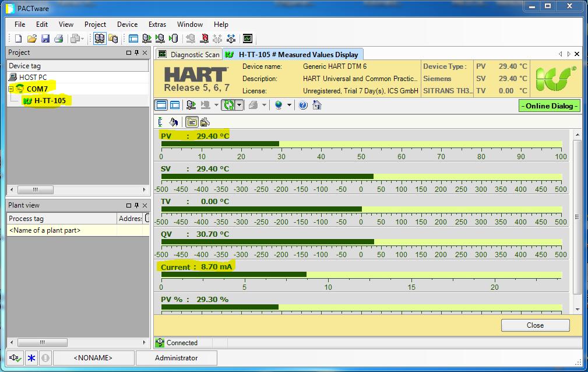Click the blue double-arrow connection icon
Screen dimensions: 588x372
231,38
